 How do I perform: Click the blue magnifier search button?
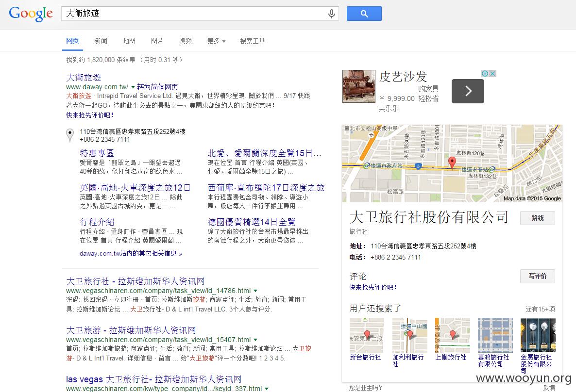pos(364,14)
